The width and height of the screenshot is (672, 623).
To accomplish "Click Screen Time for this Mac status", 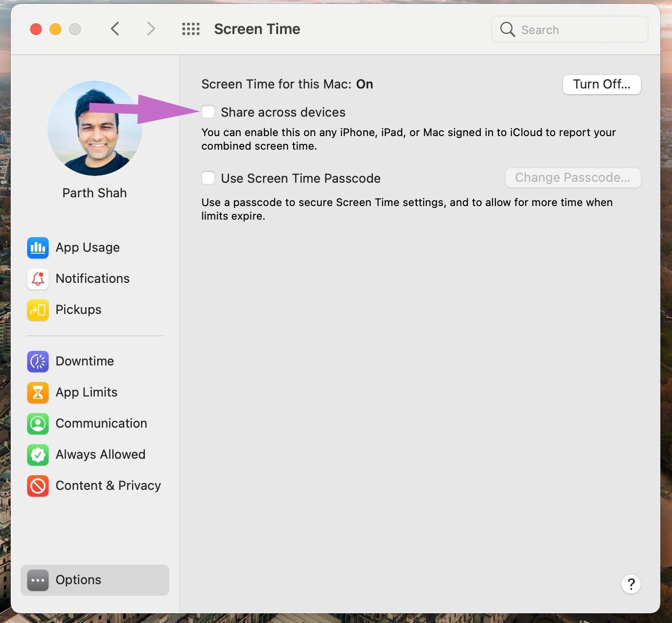I will click(x=287, y=84).
